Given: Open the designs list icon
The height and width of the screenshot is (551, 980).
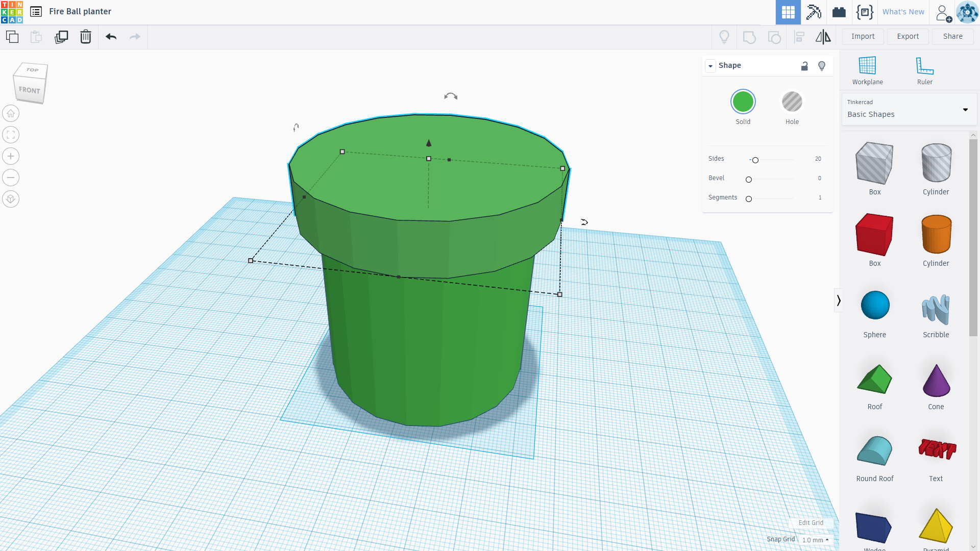Looking at the screenshot, I should [36, 12].
